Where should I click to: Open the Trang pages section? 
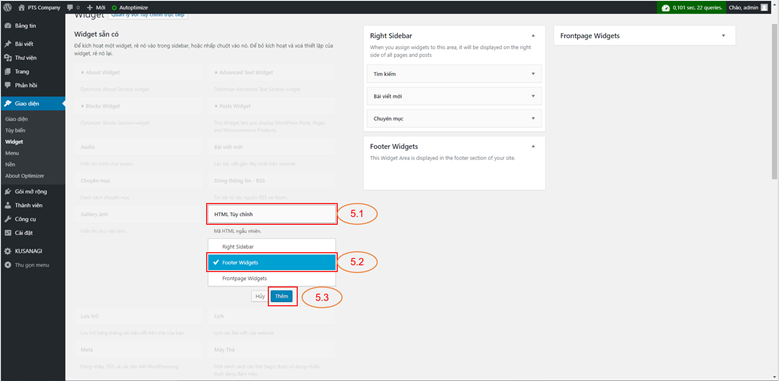point(32,72)
